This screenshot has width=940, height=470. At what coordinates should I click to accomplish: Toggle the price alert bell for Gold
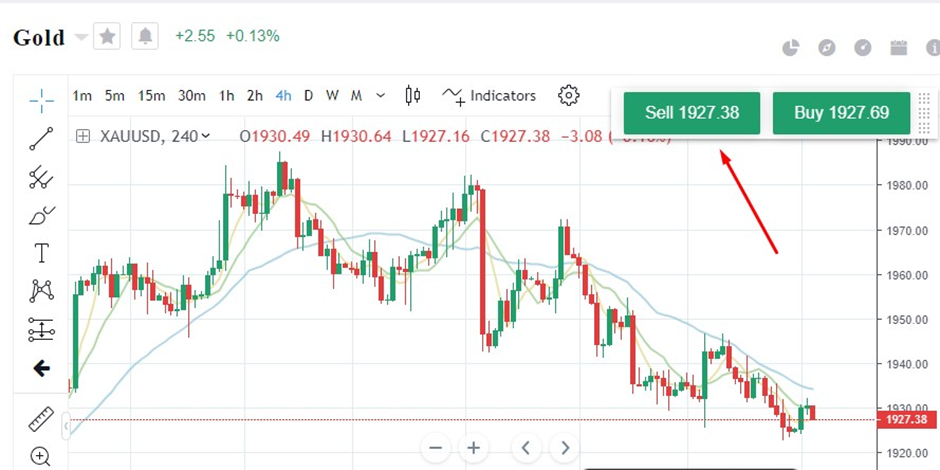[x=146, y=37]
